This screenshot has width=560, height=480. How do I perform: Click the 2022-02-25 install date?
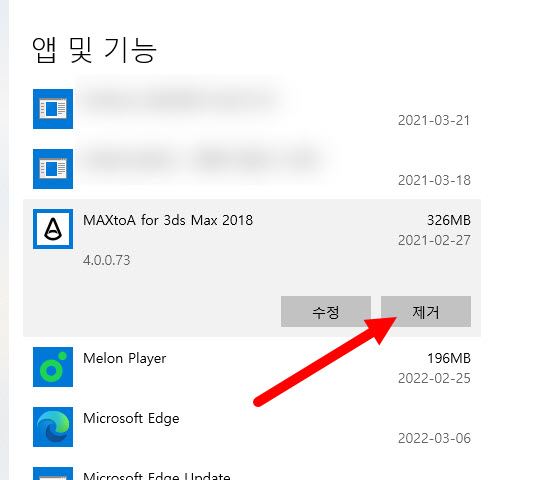tap(434, 378)
